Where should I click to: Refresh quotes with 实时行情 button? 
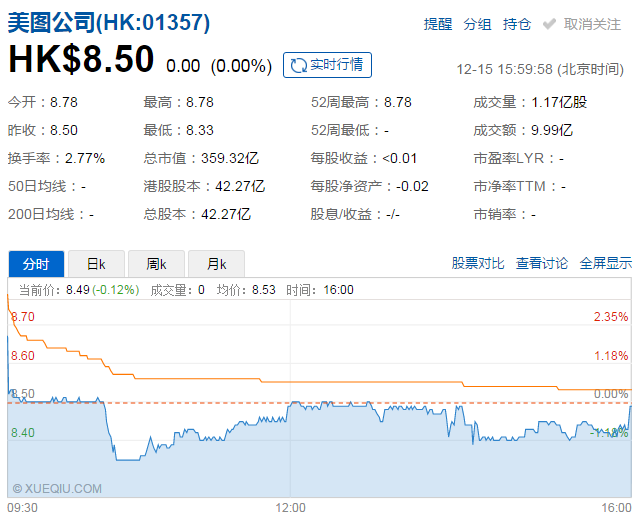[327, 65]
